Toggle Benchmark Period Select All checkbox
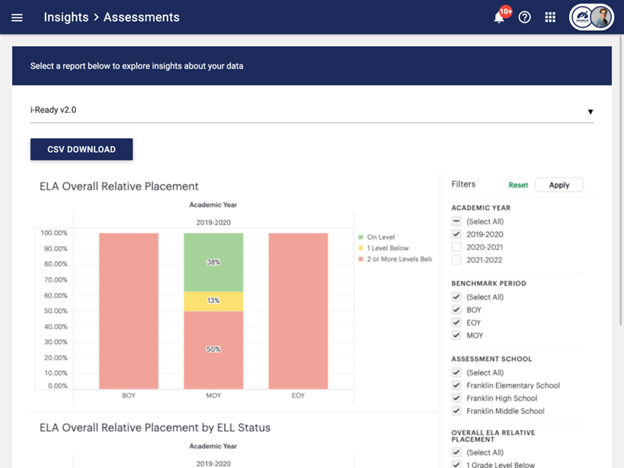624x468 pixels. pyautogui.click(x=456, y=297)
